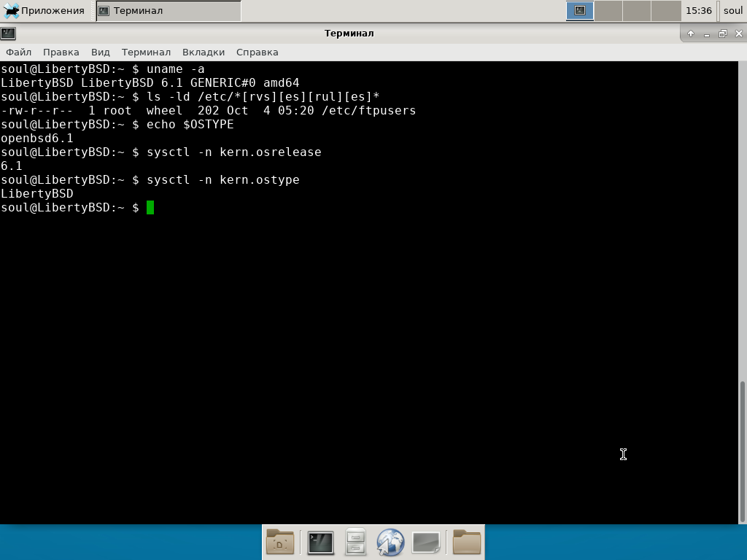The image size is (747, 560).
Task: Click the '/etc/ftpusers' listing line
Action: (208, 111)
